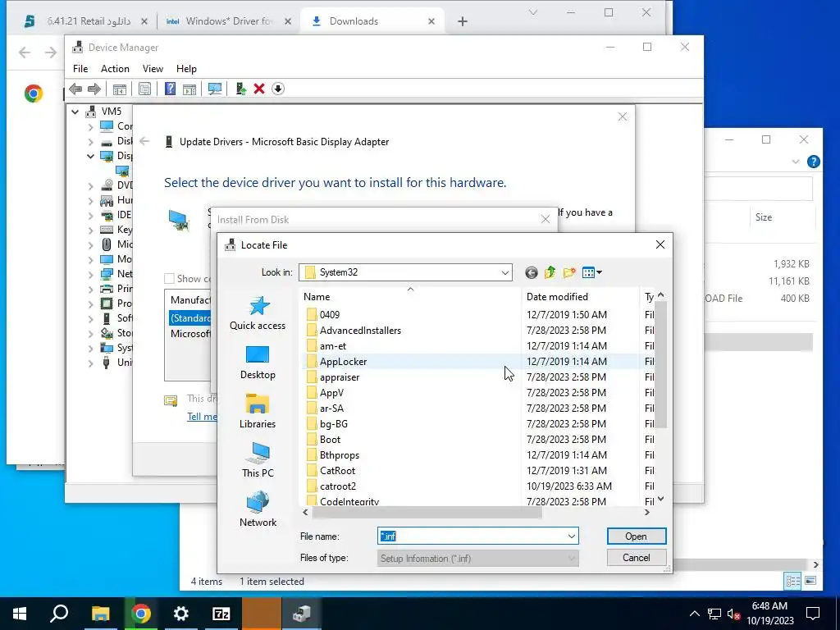Click the Back arrow in Device Manager toolbar

[x=75, y=89]
